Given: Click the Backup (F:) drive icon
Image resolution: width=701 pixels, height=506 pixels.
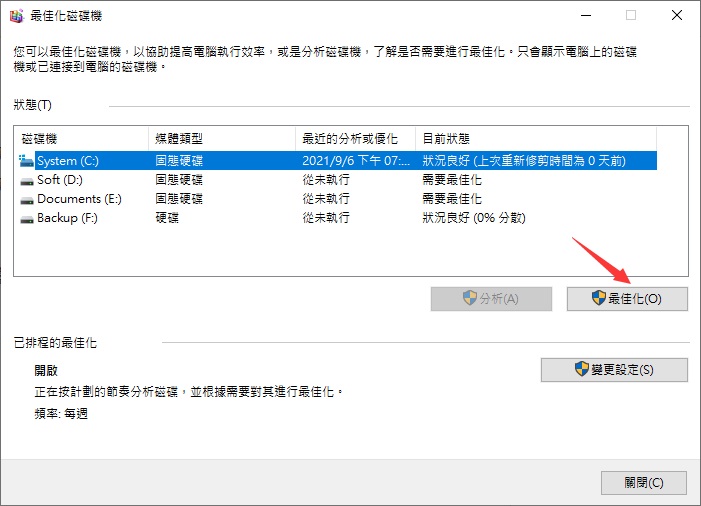Looking at the screenshot, I should 27,219.
